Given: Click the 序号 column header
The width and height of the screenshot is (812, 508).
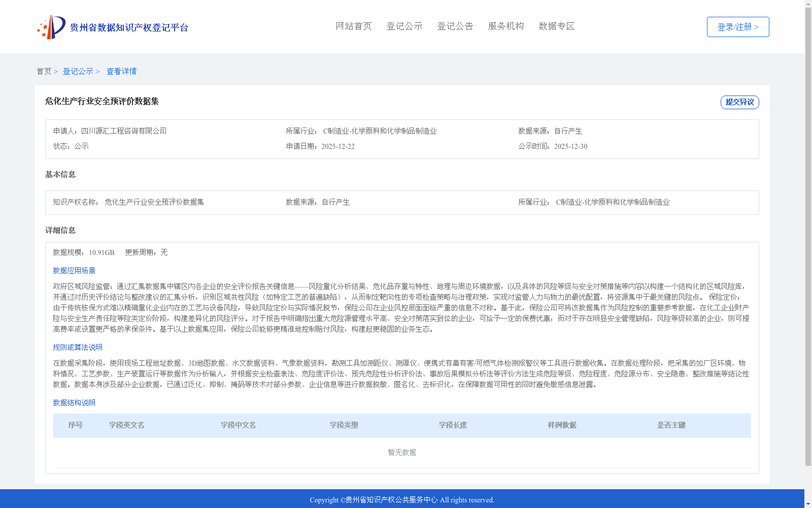Looking at the screenshot, I should pos(76,425).
